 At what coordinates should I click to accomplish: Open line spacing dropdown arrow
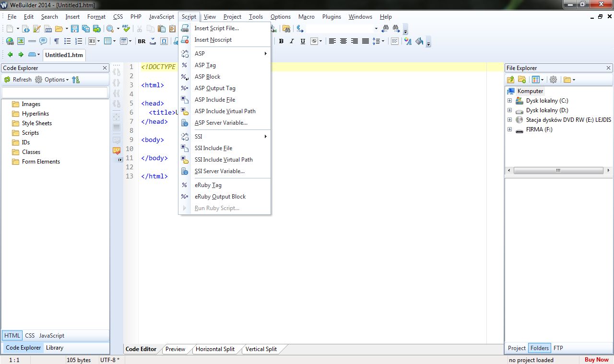pyautogui.click(x=383, y=41)
